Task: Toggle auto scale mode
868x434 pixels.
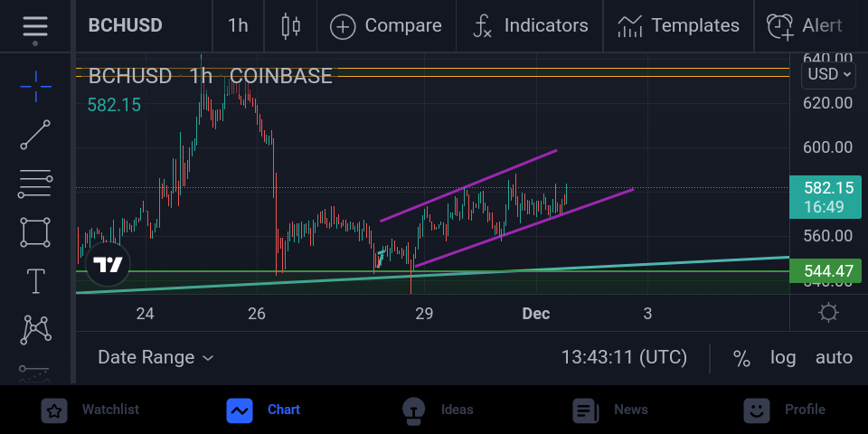Action: click(834, 358)
